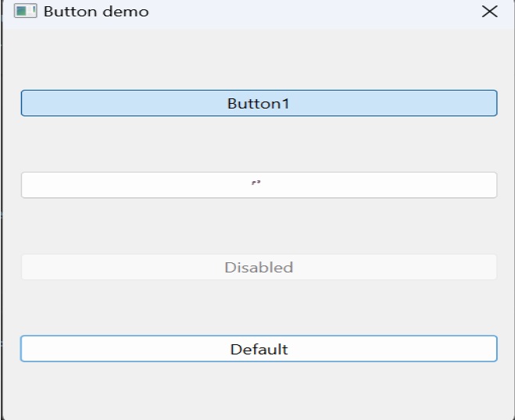This screenshot has width=515, height=420.
Task: Hit the X icon at top right
Action: 489,12
